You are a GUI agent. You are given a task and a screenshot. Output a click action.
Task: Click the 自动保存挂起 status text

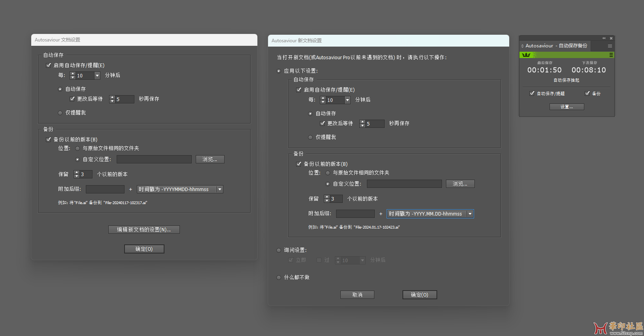(x=567, y=80)
